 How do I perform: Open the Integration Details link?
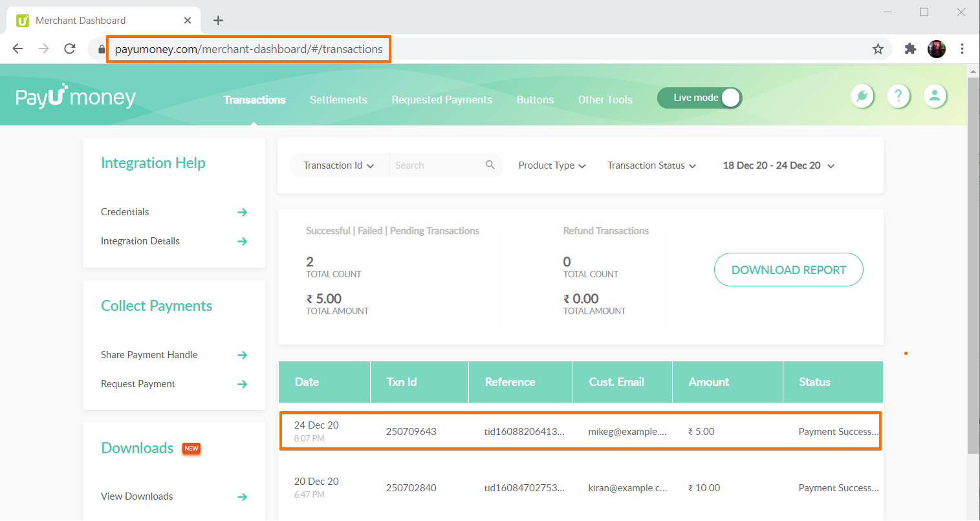tap(140, 241)
